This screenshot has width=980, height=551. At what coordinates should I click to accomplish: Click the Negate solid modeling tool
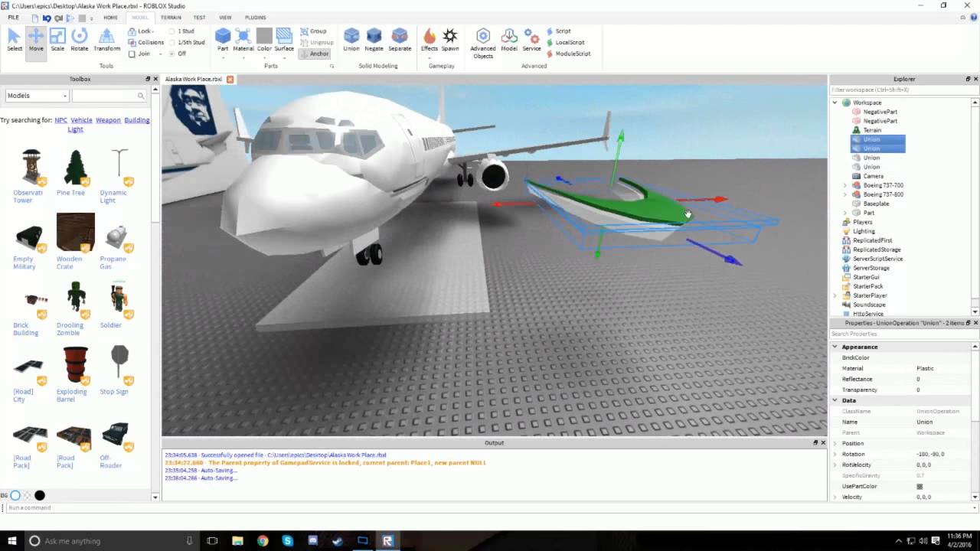coord(374,40)
